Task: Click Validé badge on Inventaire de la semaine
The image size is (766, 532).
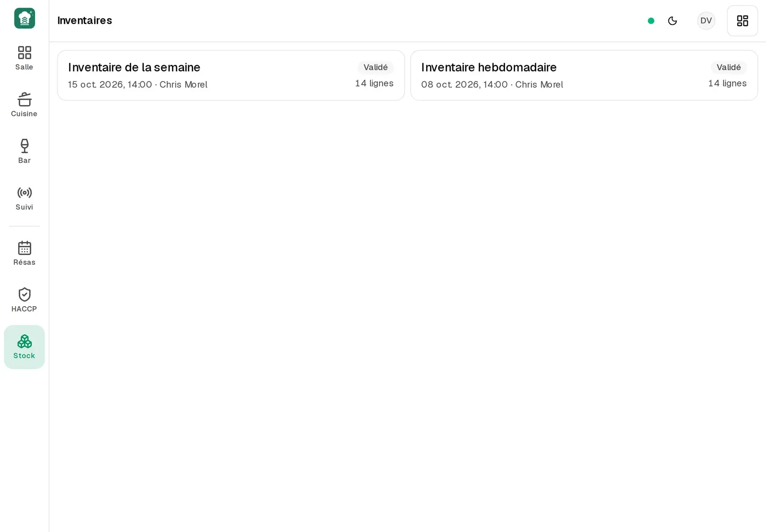Action: tap(375, 67)
